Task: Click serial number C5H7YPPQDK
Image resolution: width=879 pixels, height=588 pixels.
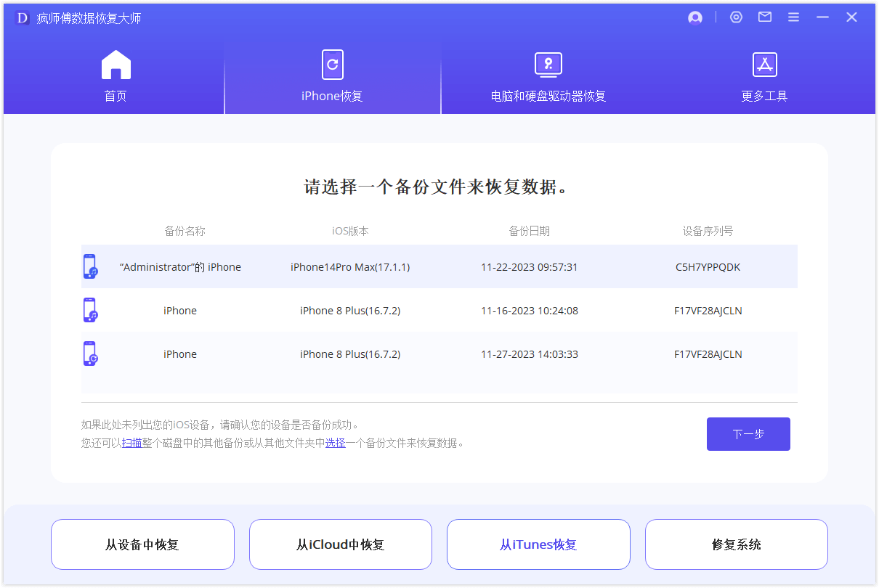Action: [708, 267]
